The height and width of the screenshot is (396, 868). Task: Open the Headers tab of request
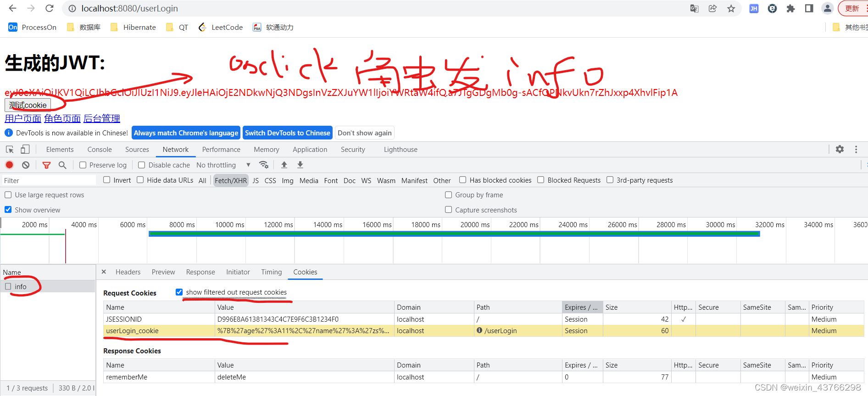click(x=128, y=272)
